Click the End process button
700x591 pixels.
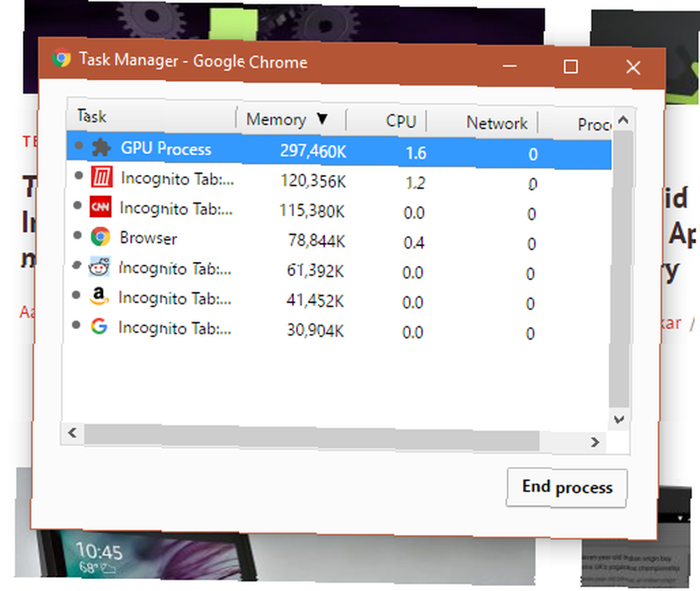pyautogui.click(x=567, y=487)
